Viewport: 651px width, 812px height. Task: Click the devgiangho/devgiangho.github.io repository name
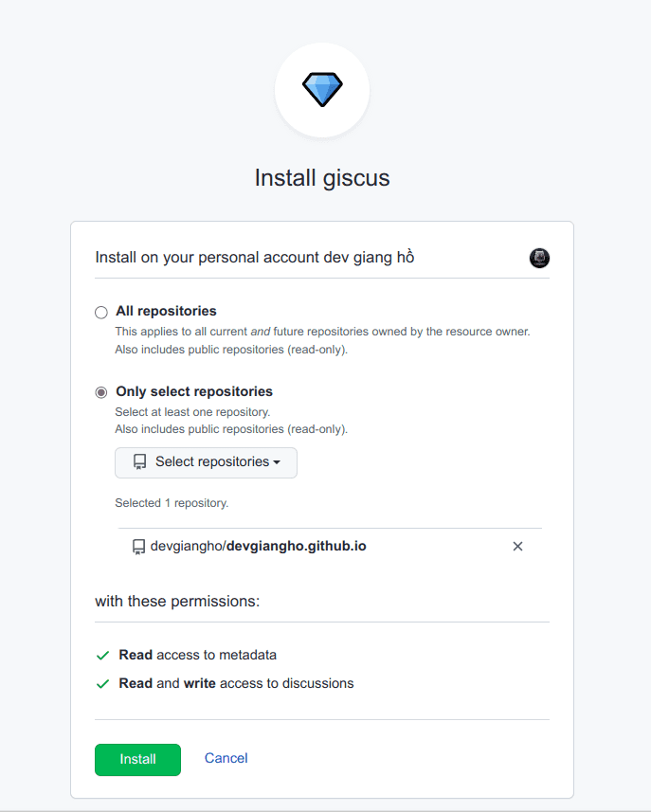click(x=258, y=547)
